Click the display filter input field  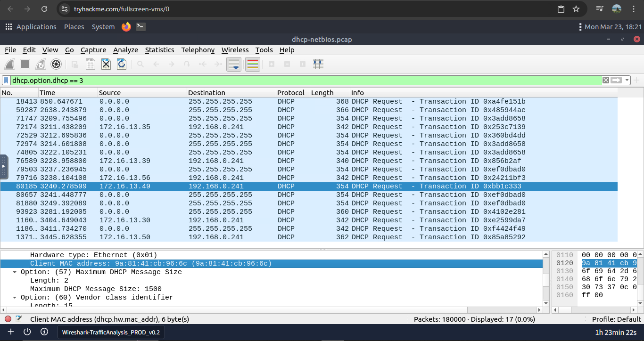click(306, 81)
